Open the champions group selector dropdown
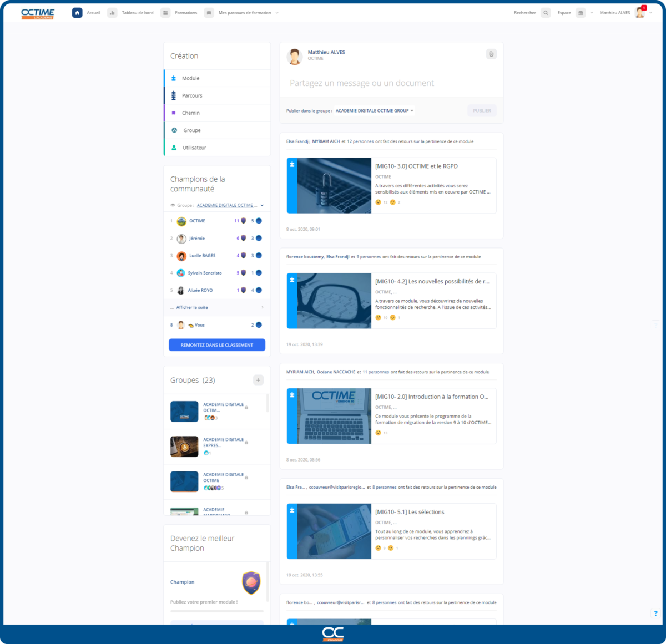The height and width of the screenshot is (644, 666). tap(230, 205)
